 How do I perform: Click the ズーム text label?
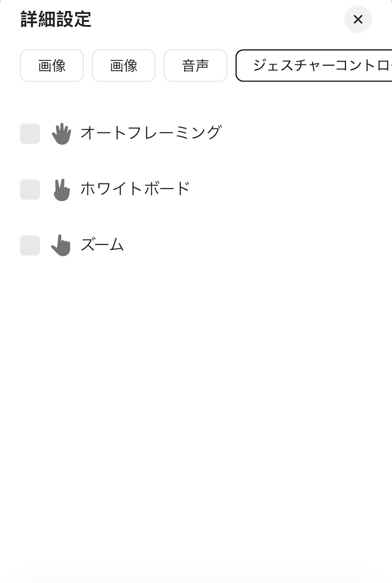click(102, 245)
